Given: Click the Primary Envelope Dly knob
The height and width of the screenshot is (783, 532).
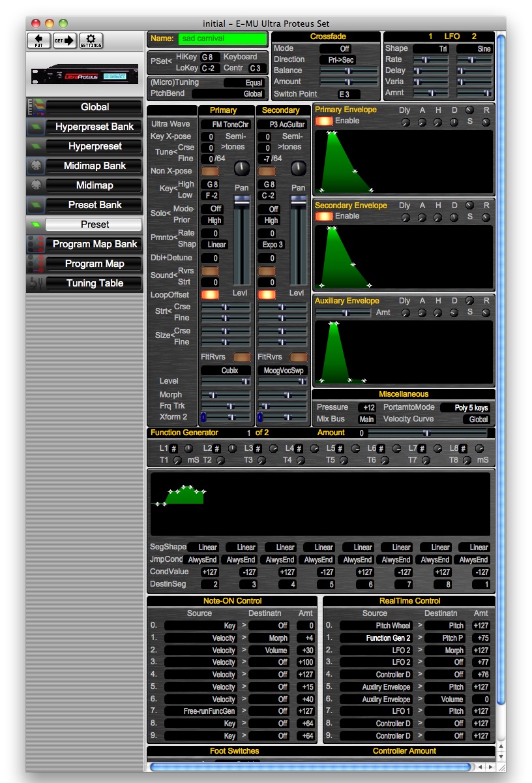Looking at the screenshot, I should pos(405,122).
